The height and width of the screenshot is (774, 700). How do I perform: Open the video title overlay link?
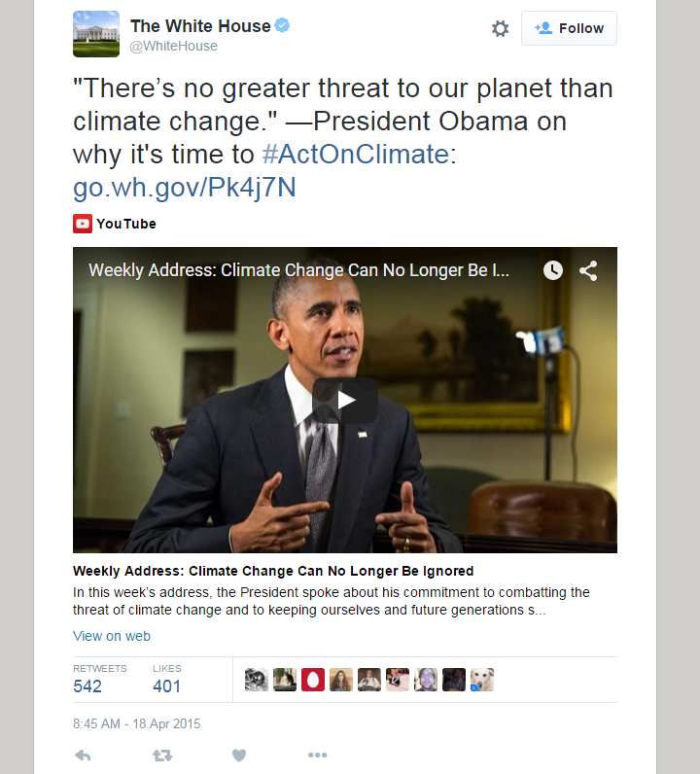click(x=298, y=270)
